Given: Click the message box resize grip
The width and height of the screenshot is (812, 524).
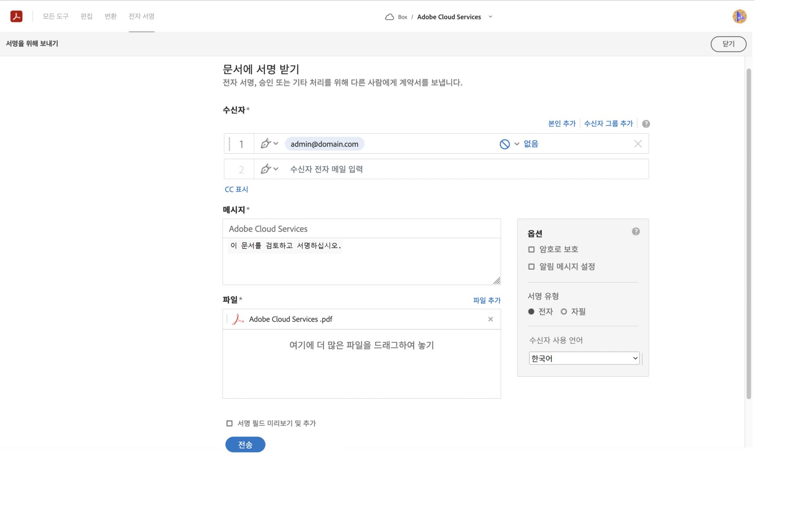Looking at the screenshot, I should point(497,281).
